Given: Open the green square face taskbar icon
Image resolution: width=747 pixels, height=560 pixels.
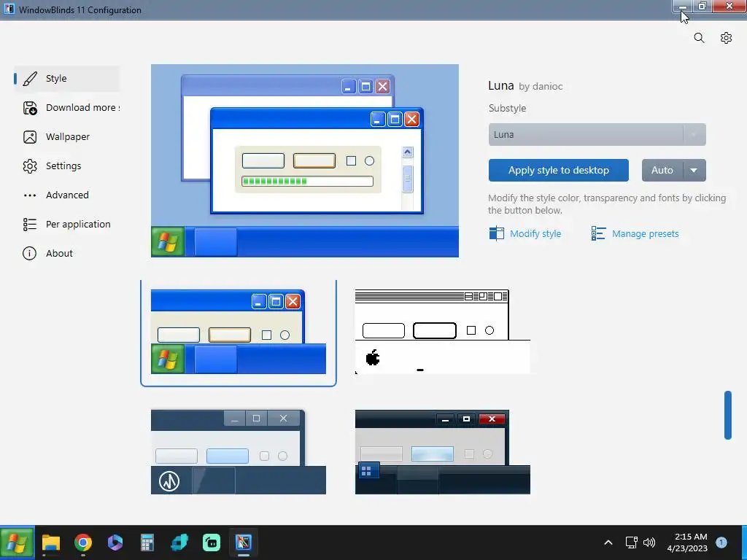Looking at the screenshot, I should (x=212, y=542).
